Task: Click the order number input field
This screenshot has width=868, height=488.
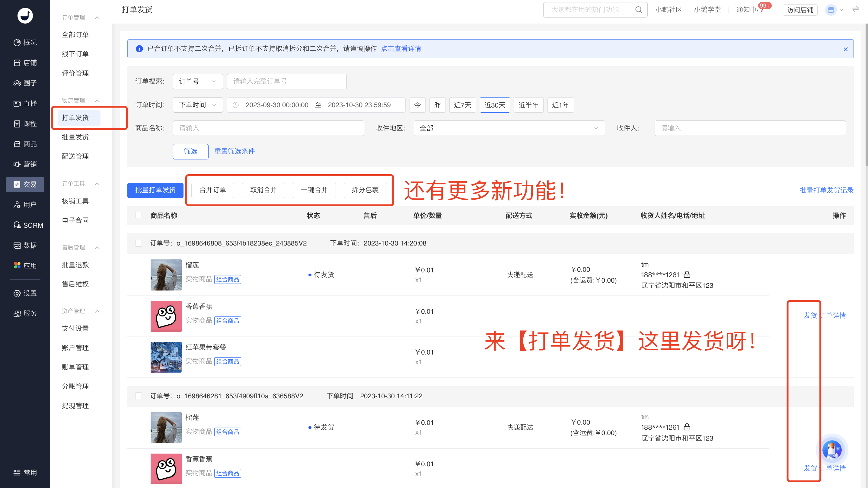Action: (x=287, y=82)
